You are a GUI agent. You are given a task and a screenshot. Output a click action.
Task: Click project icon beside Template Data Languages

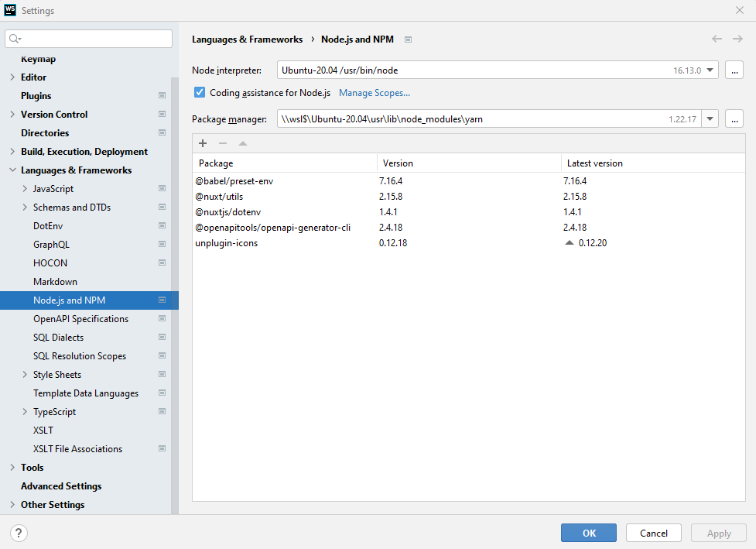click(162, 393)
